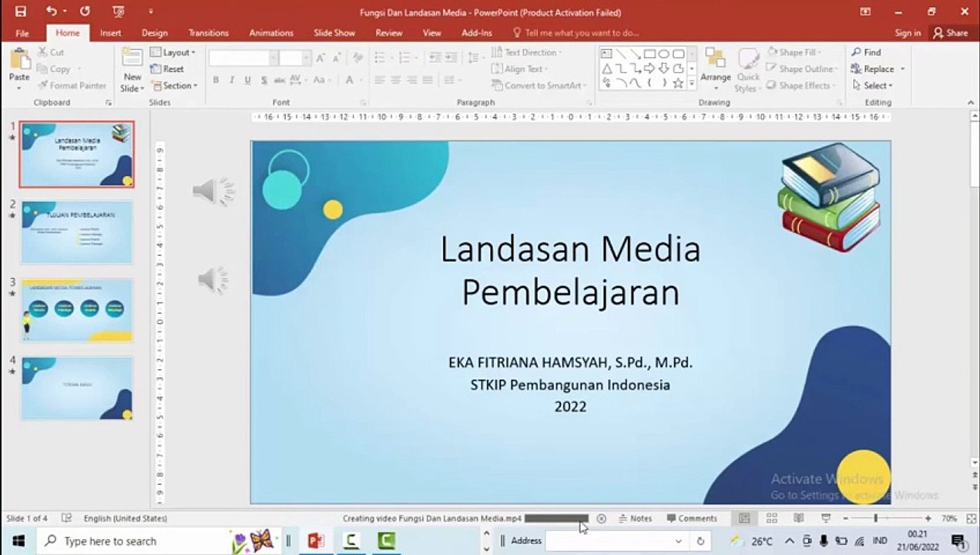Open Shape Outline dropdown
This screenshot has height=555, width=980.
(x=800, y=69)
